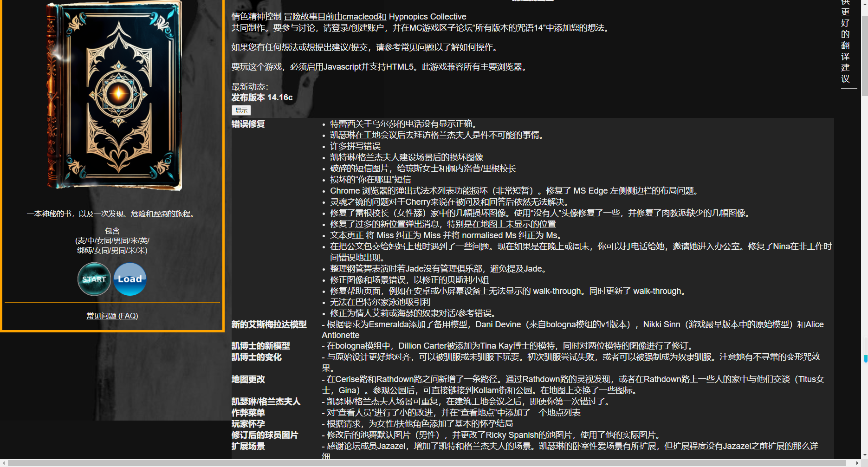Click the 灵魂之镜的问题 bullet line
Image resolution: width=868 pixels, height=467 pixels.
450,202
